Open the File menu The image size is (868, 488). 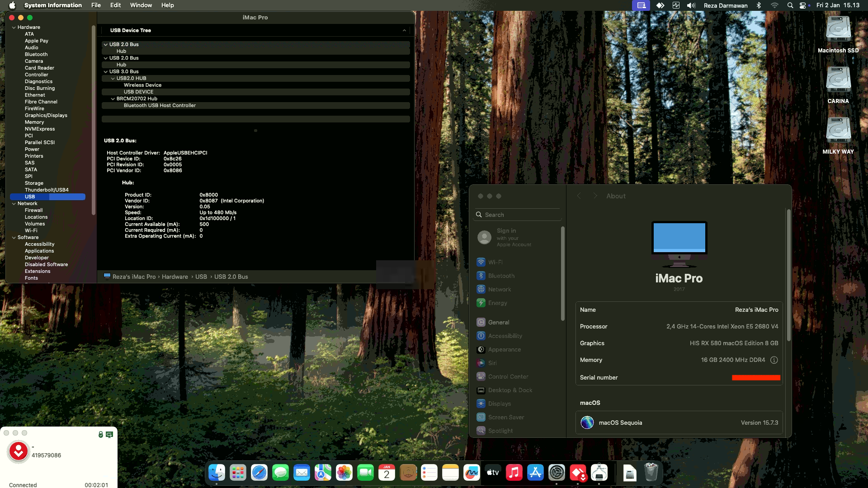click(96, 5)
